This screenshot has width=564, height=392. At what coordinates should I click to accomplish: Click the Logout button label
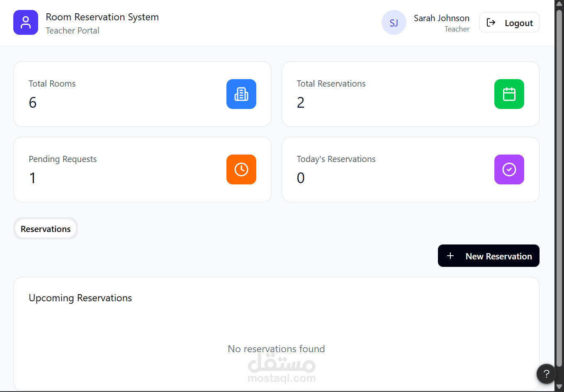coord(519,23)
